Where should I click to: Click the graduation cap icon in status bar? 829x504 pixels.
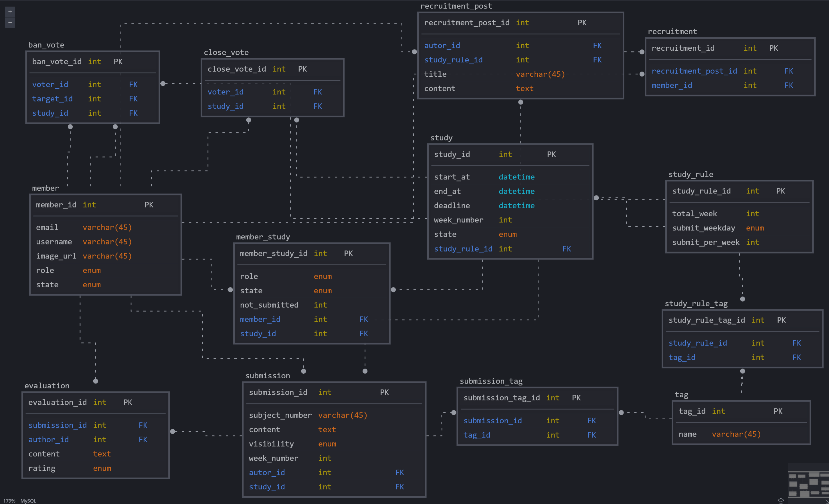[x=781, y=501]
